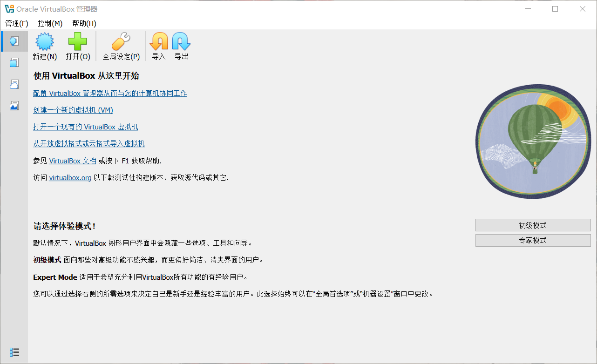Screen dimensions: 597x364
Task: Toggle the sidebar list menu at bottom-left
Action: point(14,352)
